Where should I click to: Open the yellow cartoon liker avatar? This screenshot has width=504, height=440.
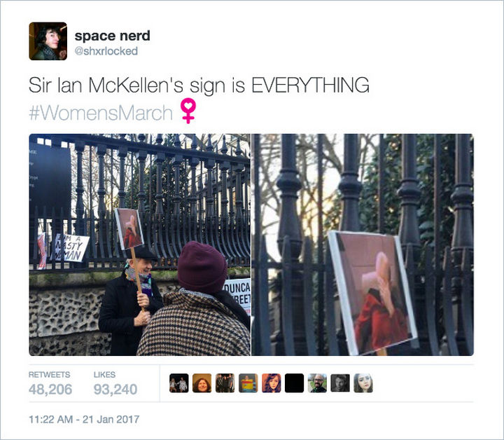(248, 383)
